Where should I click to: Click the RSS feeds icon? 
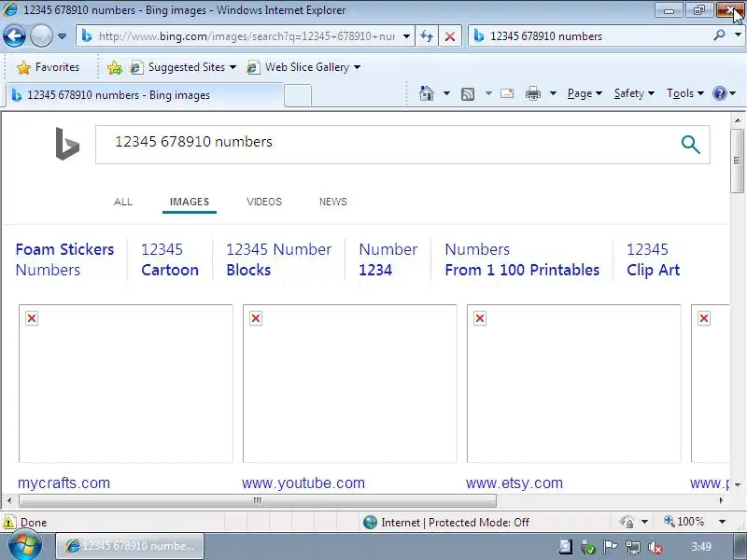coord(468,94)
